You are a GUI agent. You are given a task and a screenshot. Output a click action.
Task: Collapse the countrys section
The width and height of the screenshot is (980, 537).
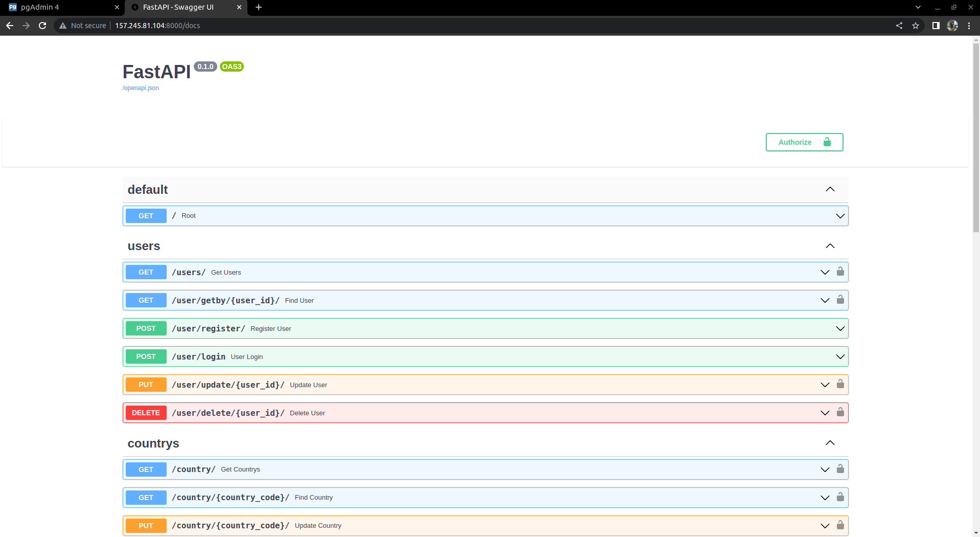[x=830, y=443]
